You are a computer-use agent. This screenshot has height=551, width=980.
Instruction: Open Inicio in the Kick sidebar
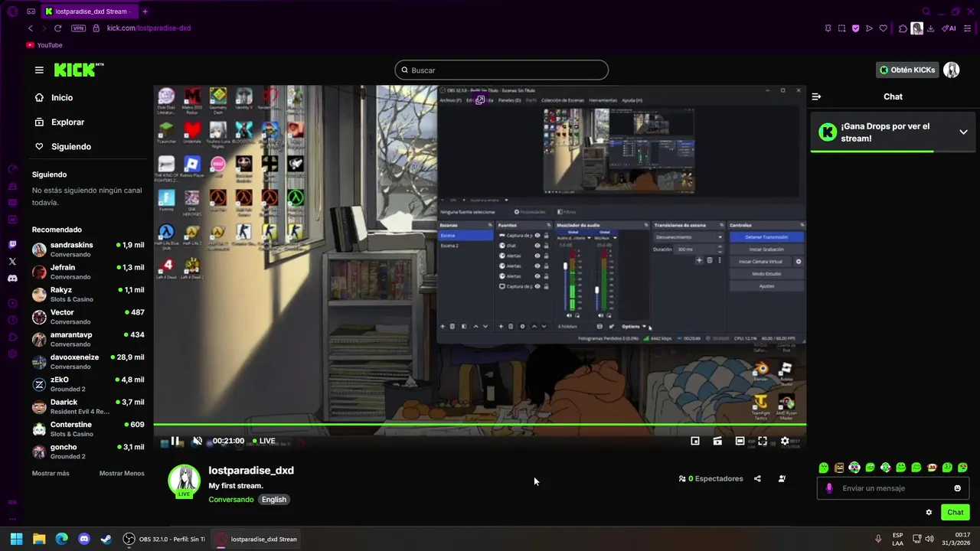click(x=61, y=97)
